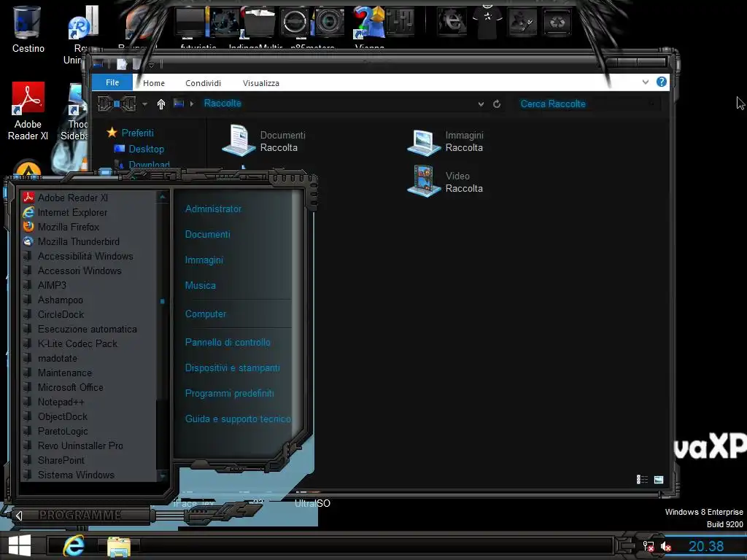Open the Cestino recycle bin desktop icon
Screen dimensions: 747x560
pyautogui.click(x=28, y=29)
